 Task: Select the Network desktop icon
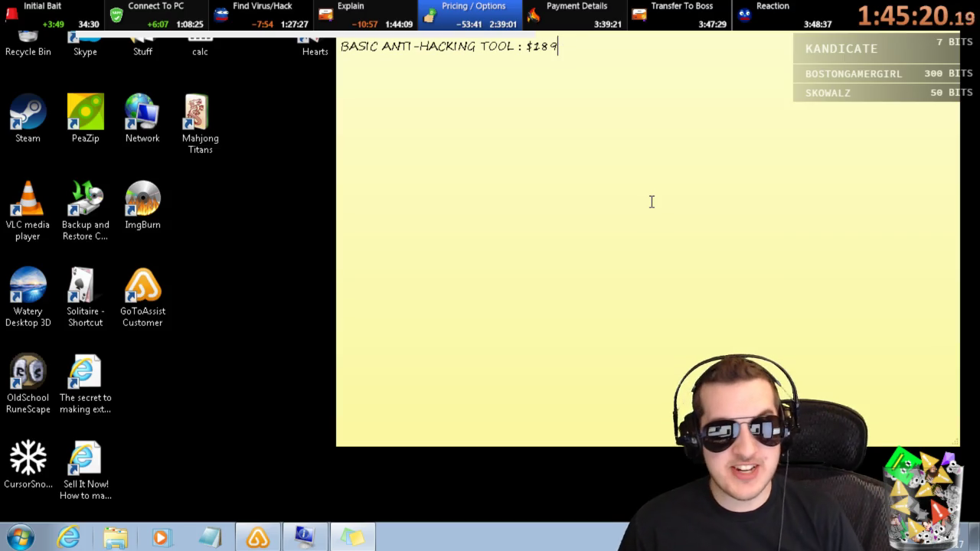(x=142, y=119)
